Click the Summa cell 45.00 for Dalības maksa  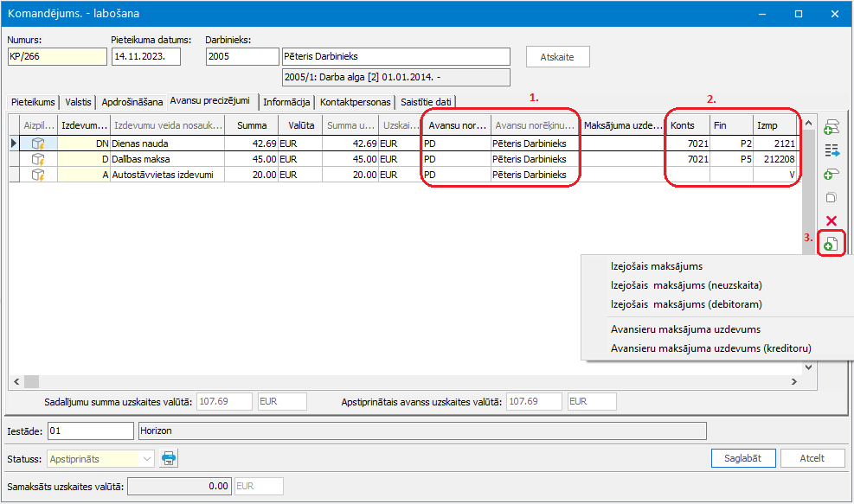252,159
